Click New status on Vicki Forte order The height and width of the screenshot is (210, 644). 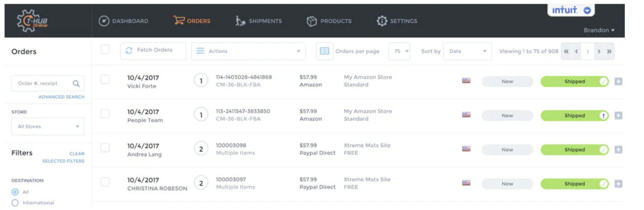[x=507, y=82]
